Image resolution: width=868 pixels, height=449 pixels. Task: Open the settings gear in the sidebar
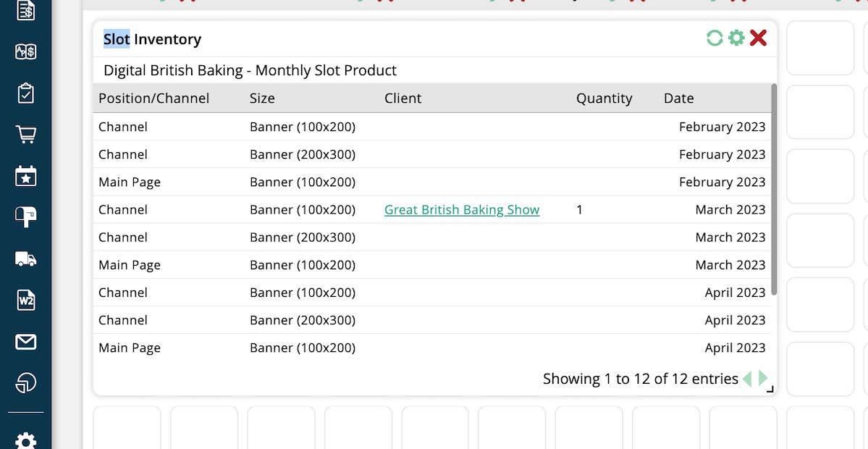[x=26, y=441]
